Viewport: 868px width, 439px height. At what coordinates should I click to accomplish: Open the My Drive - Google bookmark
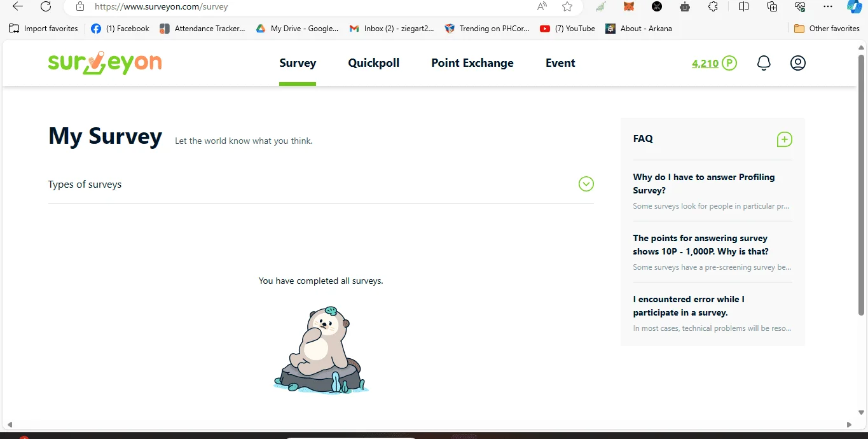tap(297, 29)
